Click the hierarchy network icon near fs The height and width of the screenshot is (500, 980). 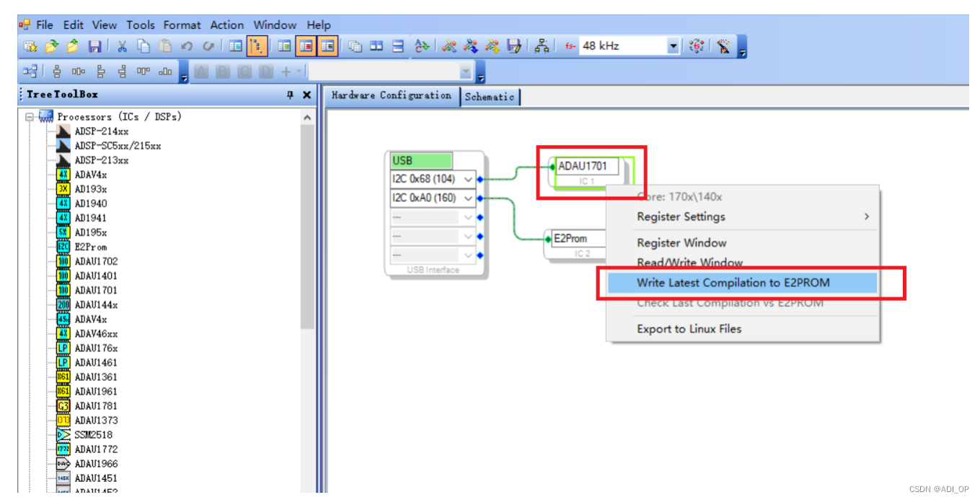(x=542, y=46)
